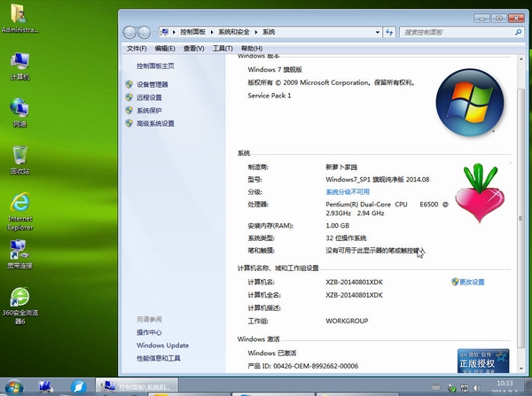Click the shield icon beside 远程设置
The image size is (532, 396).
tap(129, 97)
